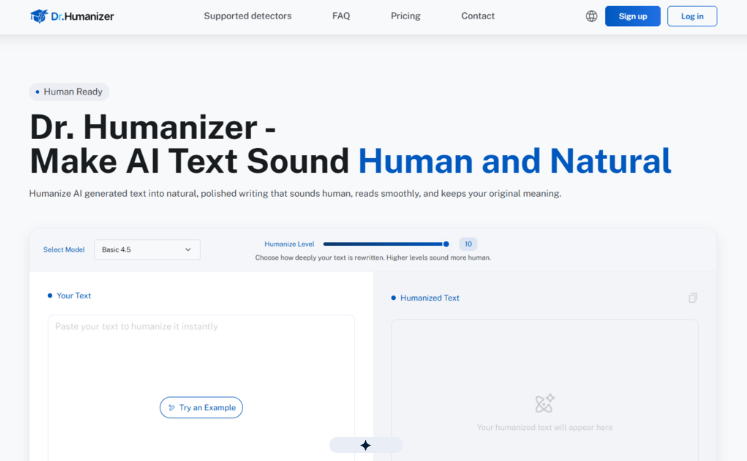The width and height of the screenshot is (747, 461).
Task: Click the Human Ready badge
Action: point(69,91)
